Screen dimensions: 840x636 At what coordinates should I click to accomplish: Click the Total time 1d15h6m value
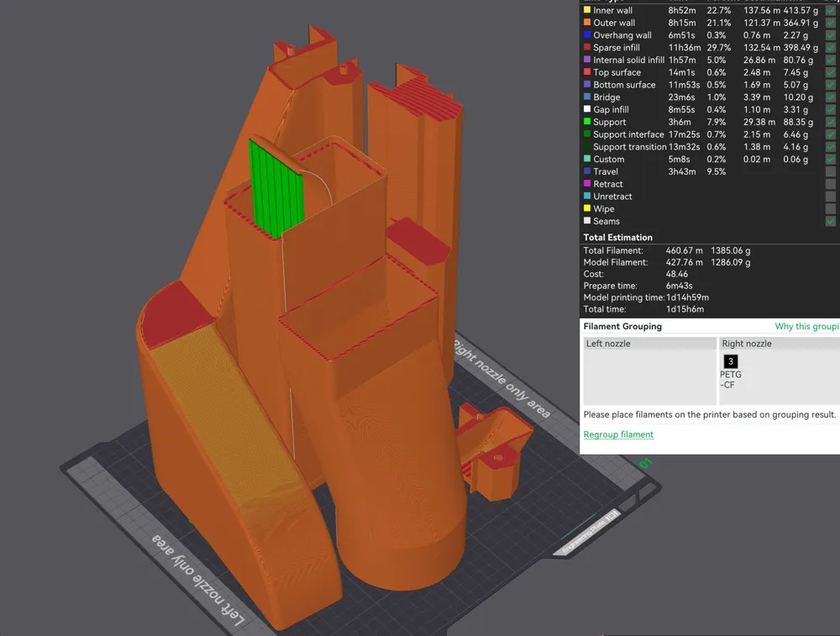point(685,309)
